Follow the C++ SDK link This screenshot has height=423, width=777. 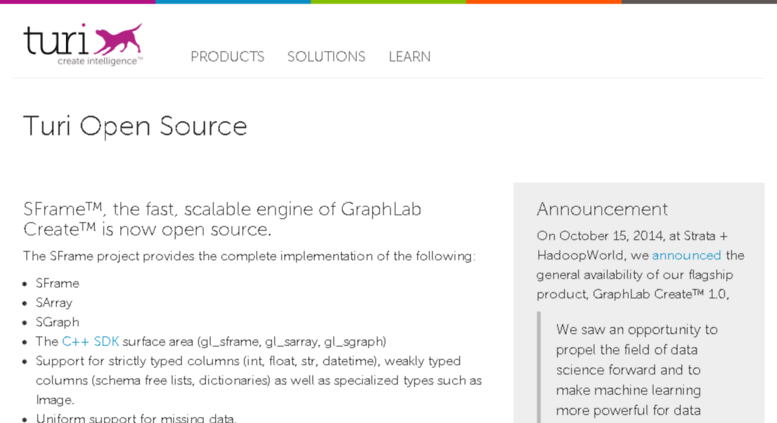tap(90, 341)
